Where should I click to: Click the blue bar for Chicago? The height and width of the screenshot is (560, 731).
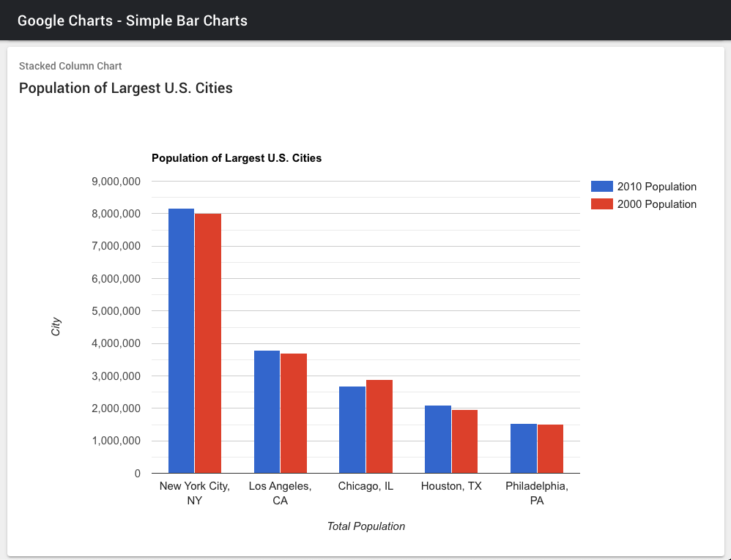click(352, 430)
